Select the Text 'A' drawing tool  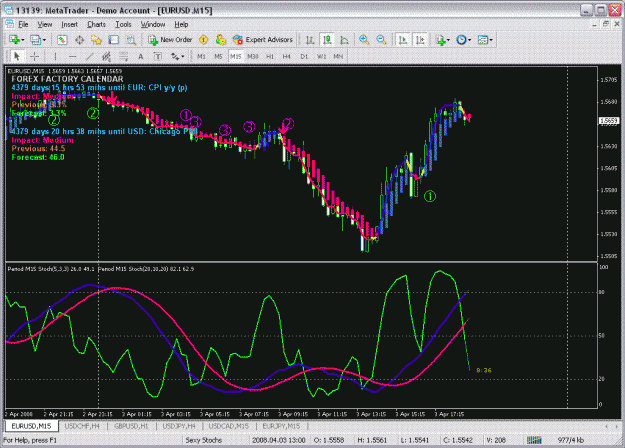(x=141, y=57)
